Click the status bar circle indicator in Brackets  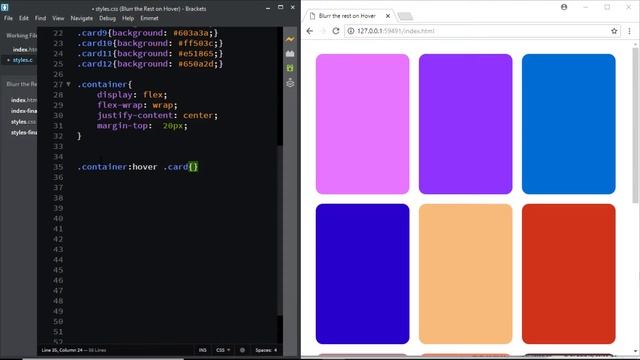coord(242,350)
